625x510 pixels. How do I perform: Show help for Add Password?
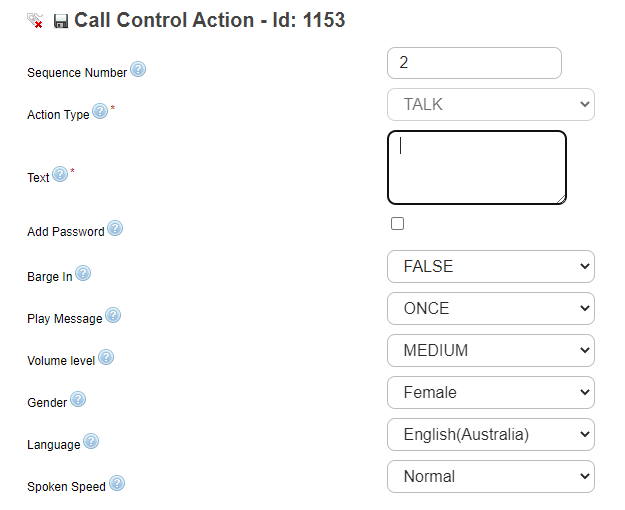115,229
